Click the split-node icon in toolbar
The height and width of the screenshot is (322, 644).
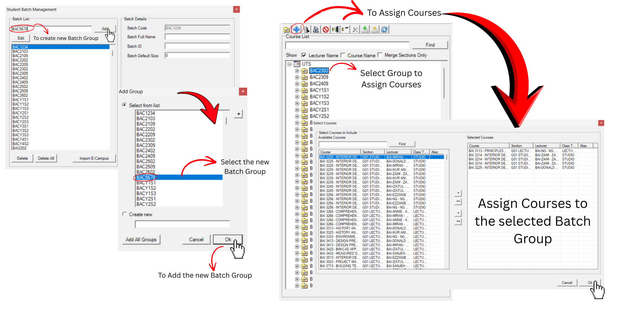point(345,30)
